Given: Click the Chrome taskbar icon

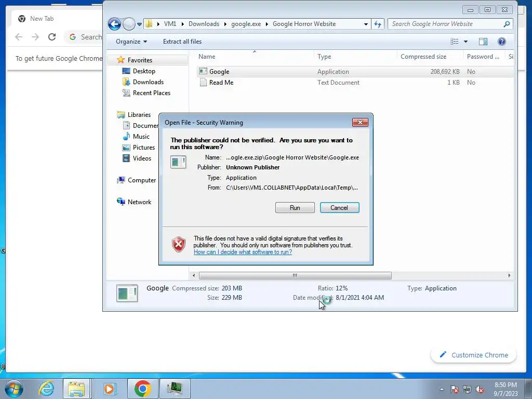Looking at the screenshot, I should coord(142,389).
